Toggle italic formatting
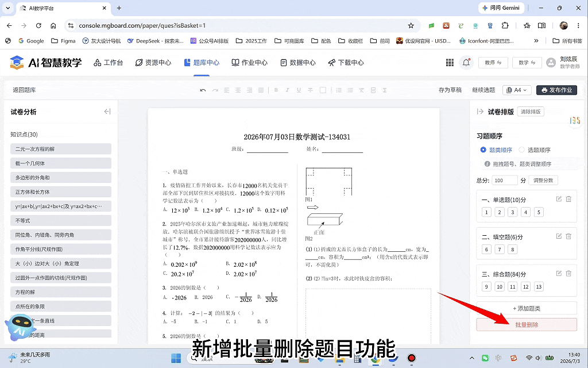The width and height of the screenshot is (588, 368). tap(287, 90)
